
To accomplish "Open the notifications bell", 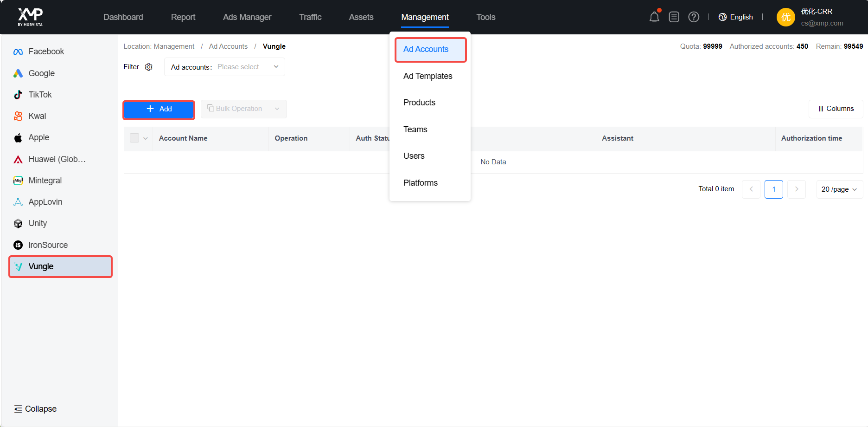I will 654,17.
